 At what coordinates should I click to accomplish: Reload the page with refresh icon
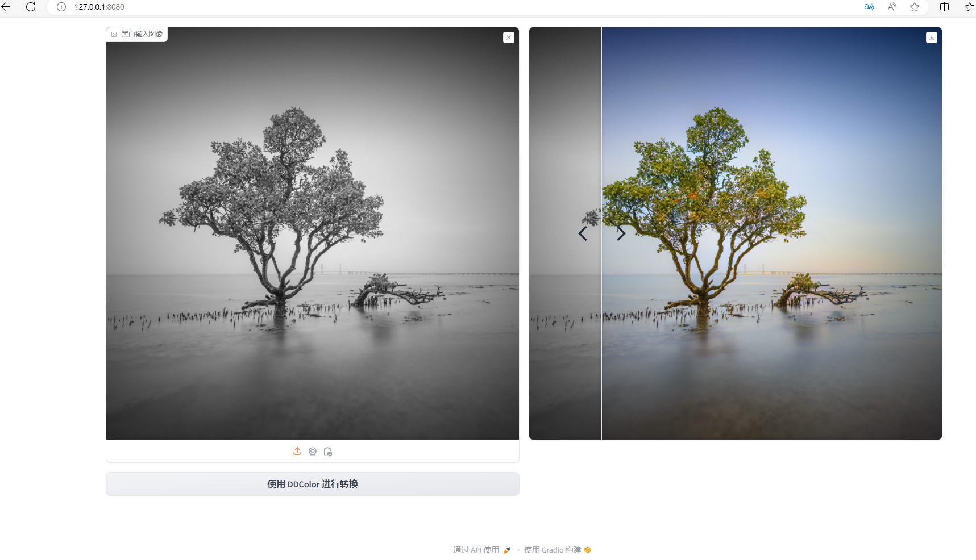(31, 7)
